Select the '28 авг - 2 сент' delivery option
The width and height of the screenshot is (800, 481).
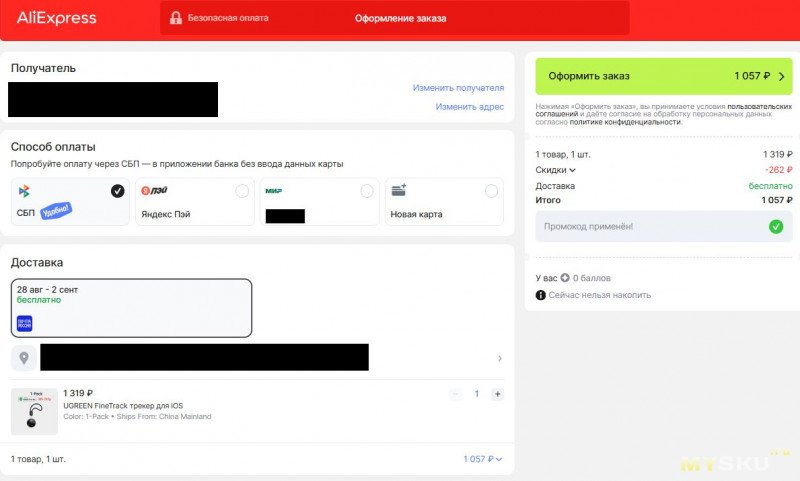(x=132, y=308)
